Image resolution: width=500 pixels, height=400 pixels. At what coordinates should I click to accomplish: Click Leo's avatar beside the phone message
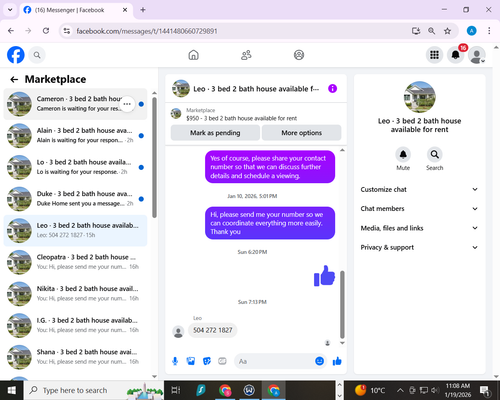click(x=178, y=332)
